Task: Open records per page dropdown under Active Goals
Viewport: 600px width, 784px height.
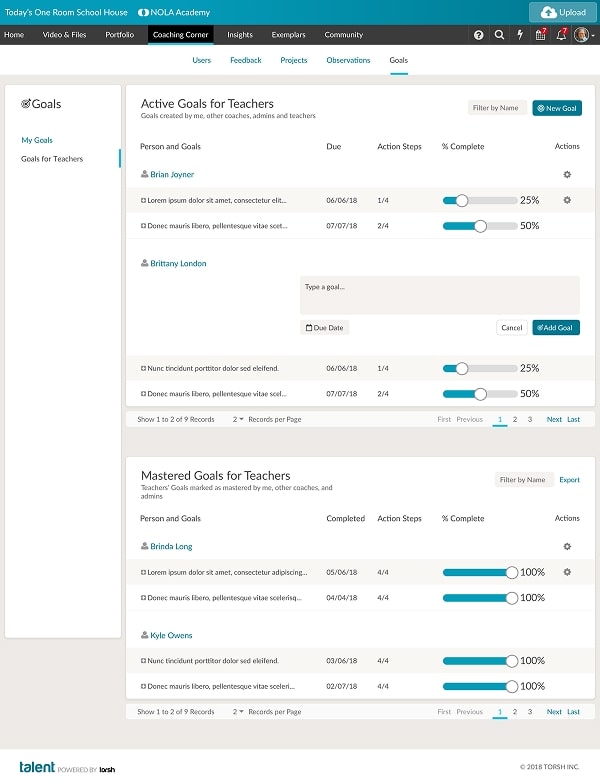Action: 238,420
